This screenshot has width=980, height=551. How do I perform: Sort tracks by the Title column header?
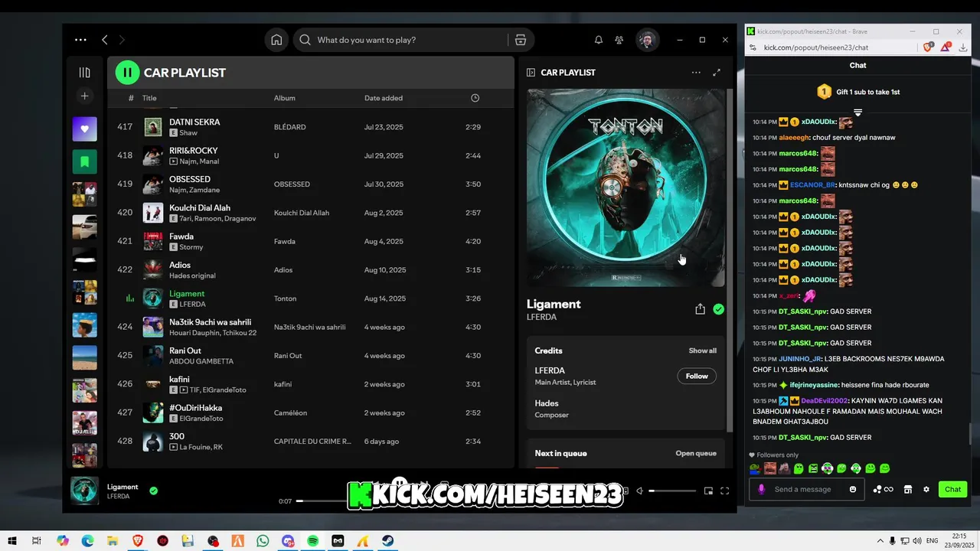149,98
